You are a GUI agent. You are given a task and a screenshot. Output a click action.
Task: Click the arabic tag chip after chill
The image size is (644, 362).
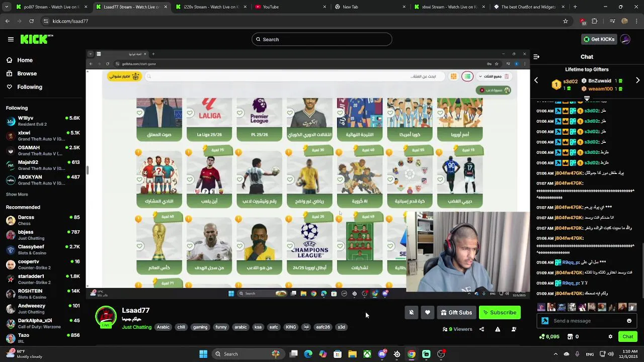click(x=240, y=327)
